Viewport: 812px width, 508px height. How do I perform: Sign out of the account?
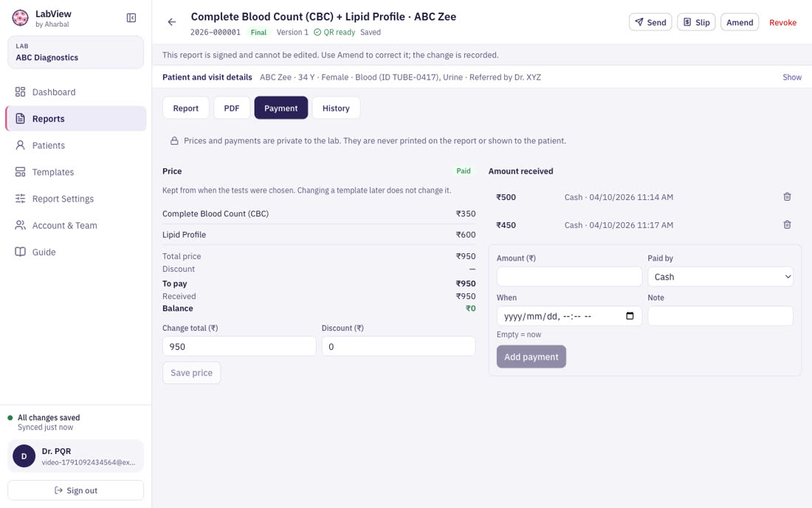pos(75,490)
